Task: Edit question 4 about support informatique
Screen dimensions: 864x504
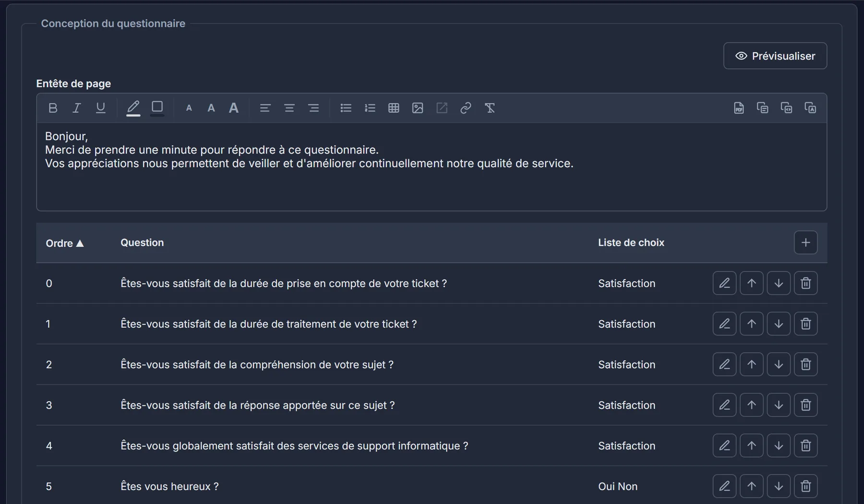Action: pos(724,445)
